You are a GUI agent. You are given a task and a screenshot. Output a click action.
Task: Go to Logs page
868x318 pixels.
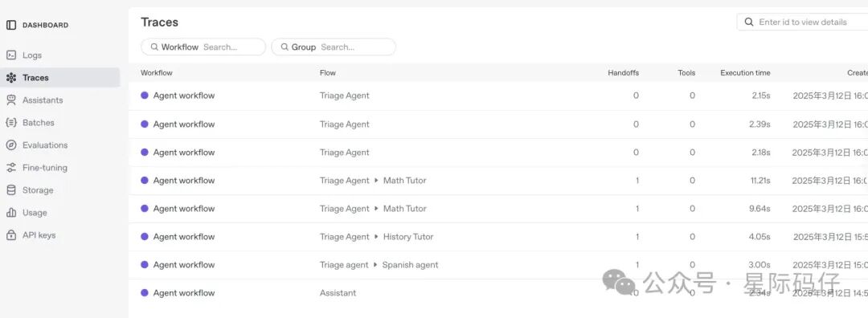32,55
